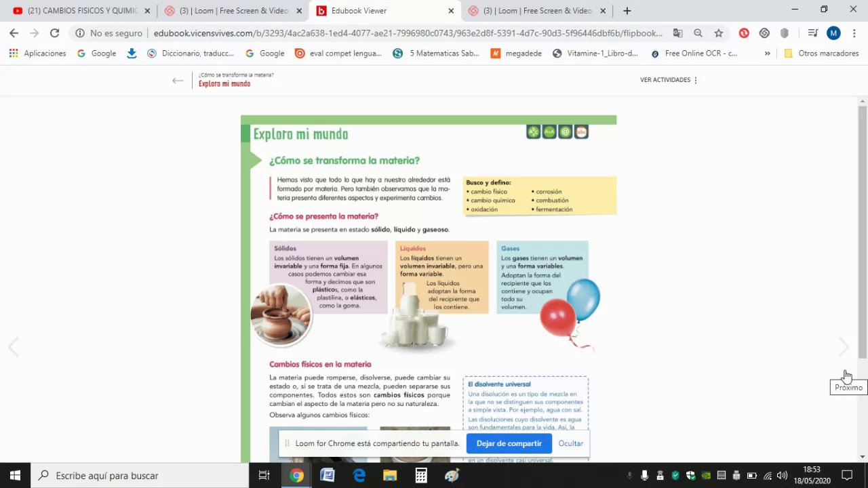The image size is (868, 488).
Task: Click the taskbar clock showing 18:53
Action: [812, 475]
